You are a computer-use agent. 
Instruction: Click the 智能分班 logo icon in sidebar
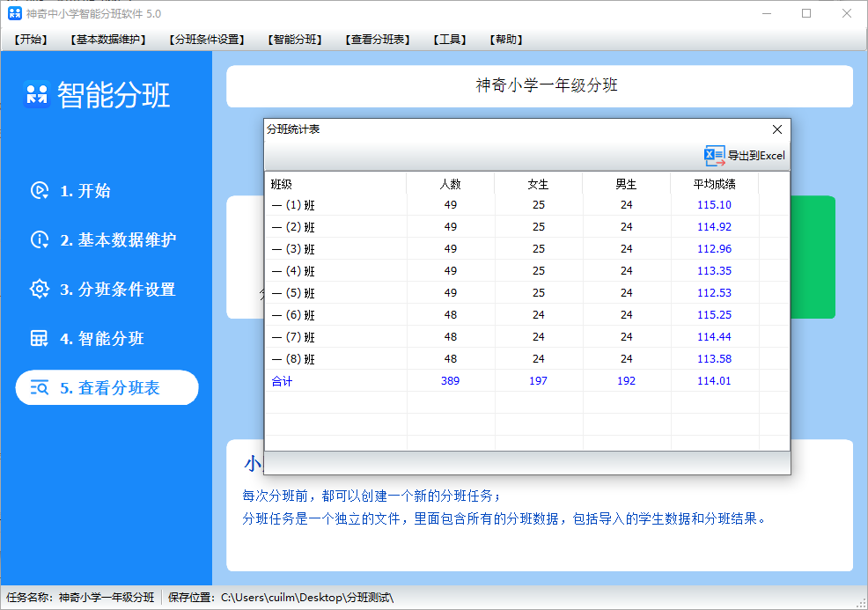[x=37, y=94]
